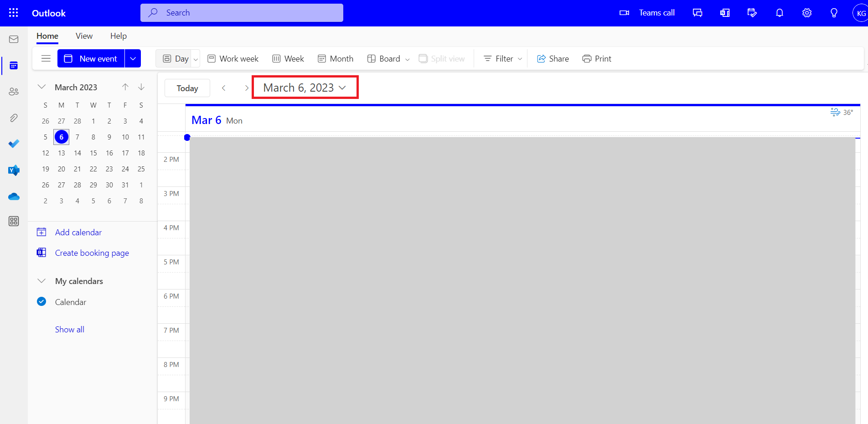The width and height of the screenshot is (868, 424).
Task: Launch Yammer from the sidebar
Action: coord(14,170)
